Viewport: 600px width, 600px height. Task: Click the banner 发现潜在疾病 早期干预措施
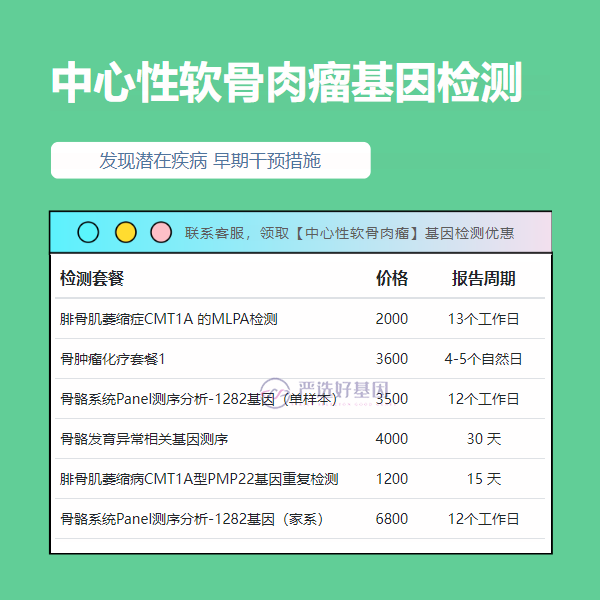(210, 160)
